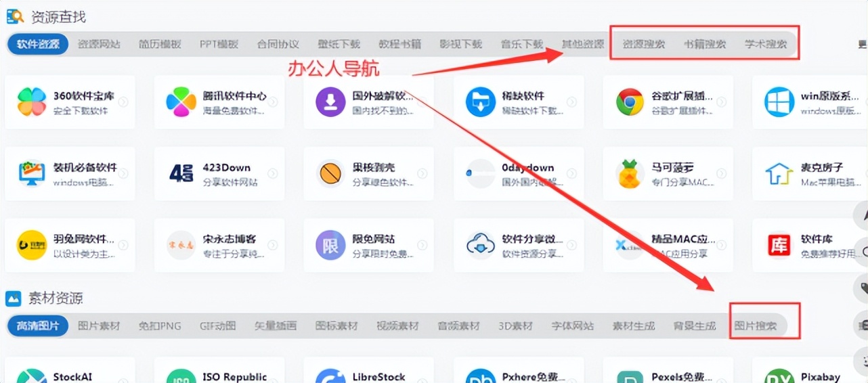
Task: Open the 壁纸下载 tab
Action: [x=339, y=44]
